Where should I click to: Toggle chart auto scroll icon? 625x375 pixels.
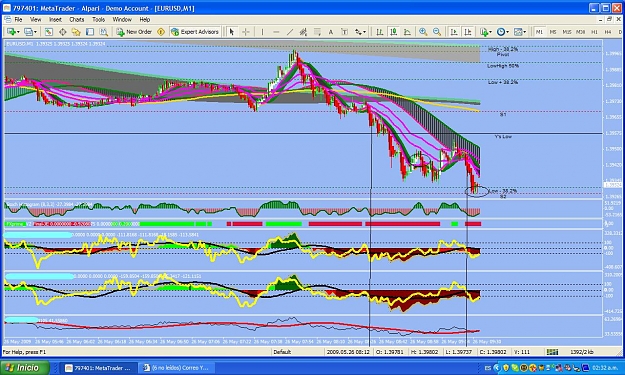(454, 32)
